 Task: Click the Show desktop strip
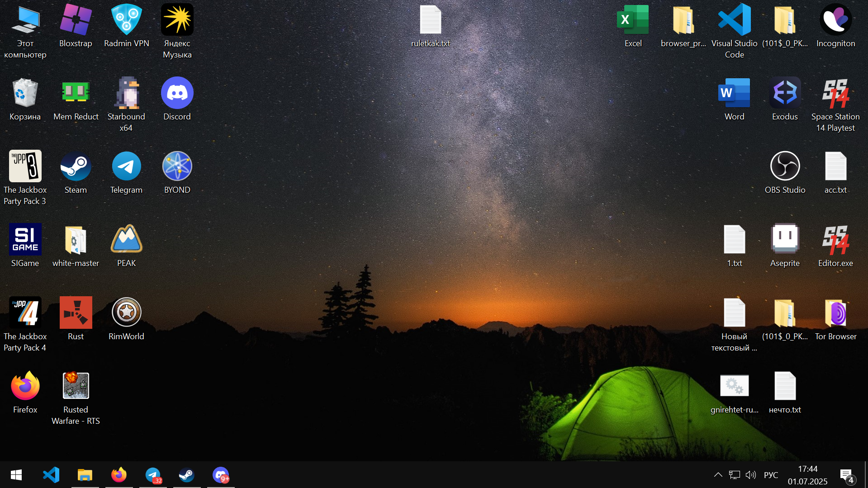pyautogui.click(x=866, y=475)
